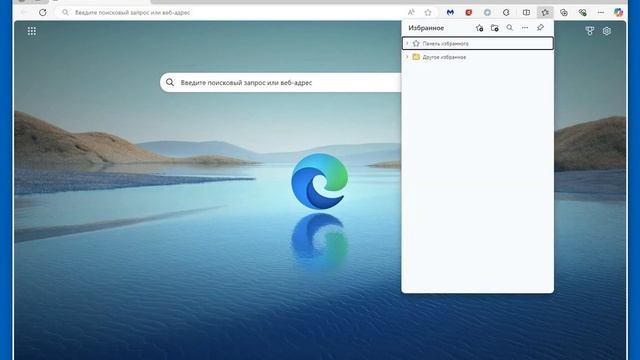This screenshot has height=360, width=640.
Task: Expand the Другое избранное chevron
Action: (407, 57)
